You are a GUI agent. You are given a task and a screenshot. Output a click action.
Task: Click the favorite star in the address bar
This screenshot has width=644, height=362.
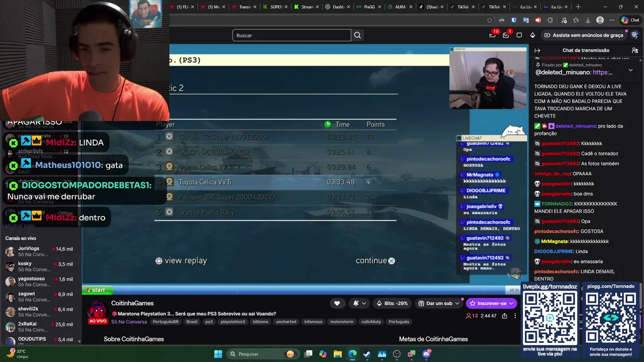(490, 20)
